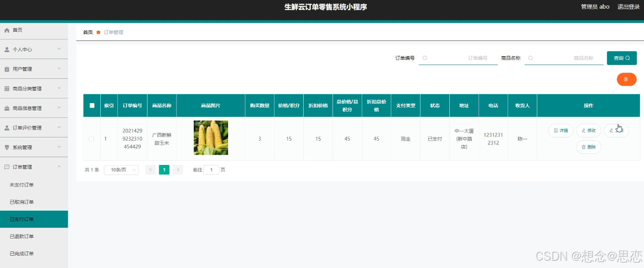644x268 pixels.
Task: Click the clipboard icon for 用户管理
Action: [7, 69]
